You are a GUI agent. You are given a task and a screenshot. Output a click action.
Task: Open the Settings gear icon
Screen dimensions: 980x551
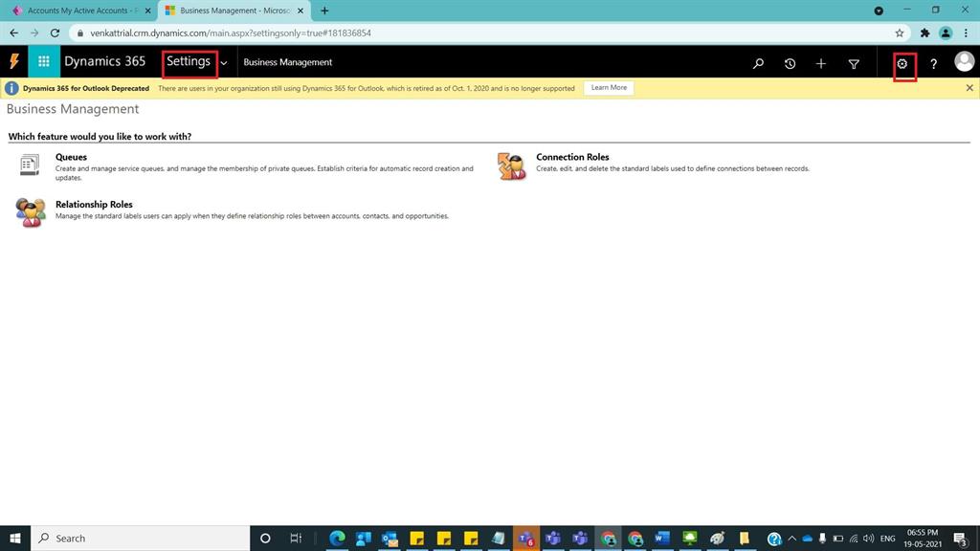coord(901,63)
